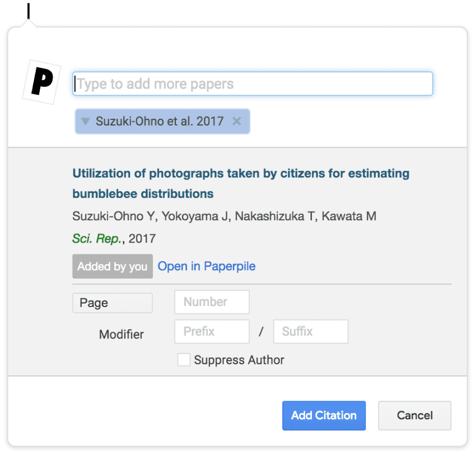
Task: Click the Suffix modifier field
Action: click(310, 332)
